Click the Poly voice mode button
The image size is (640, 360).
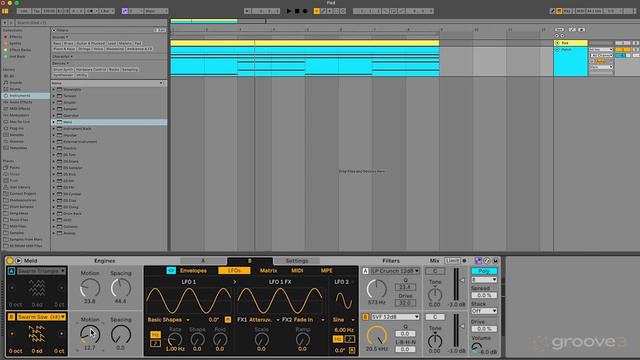click(484, 271)
